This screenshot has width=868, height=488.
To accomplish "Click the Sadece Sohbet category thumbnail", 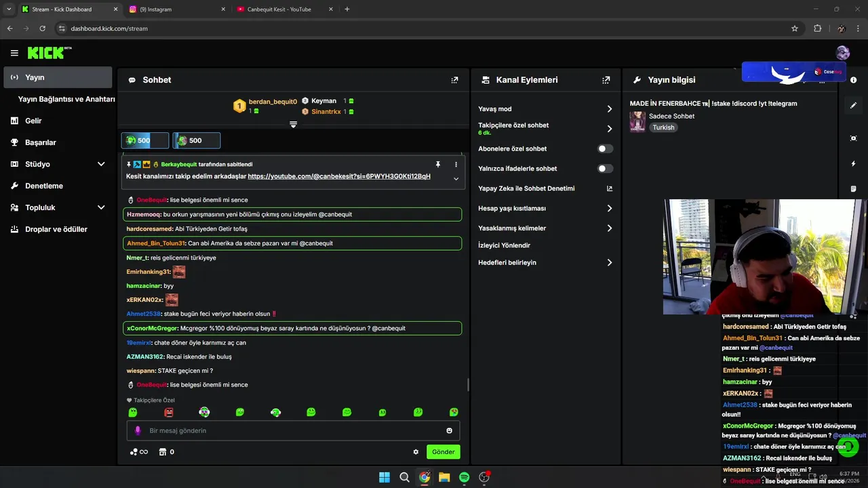I will (x=637, y=121).
